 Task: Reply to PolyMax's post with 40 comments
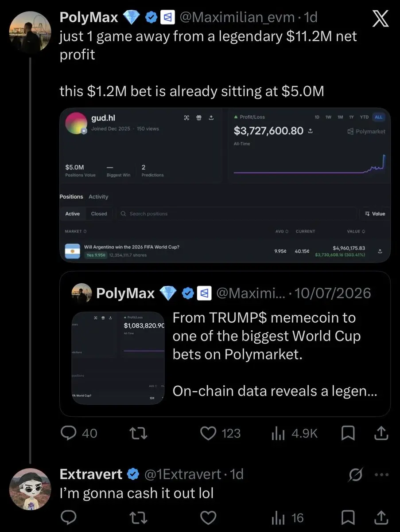[x=79, y=433]
